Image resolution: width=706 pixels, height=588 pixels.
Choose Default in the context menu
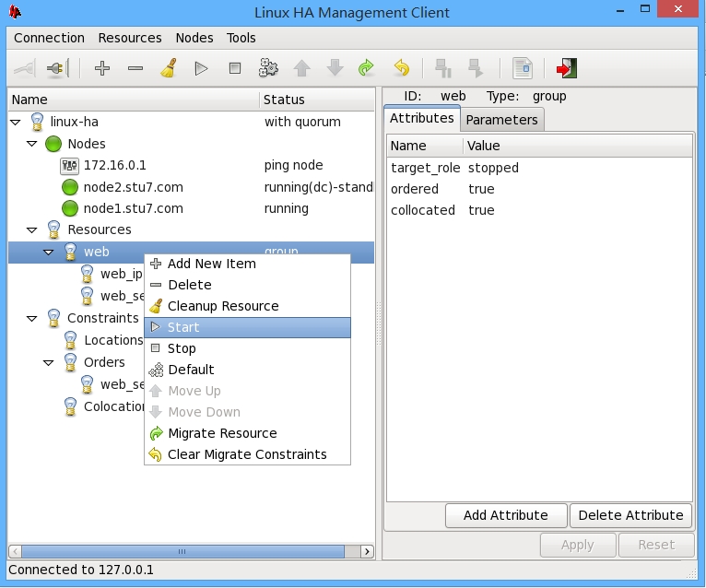[247, 370]
